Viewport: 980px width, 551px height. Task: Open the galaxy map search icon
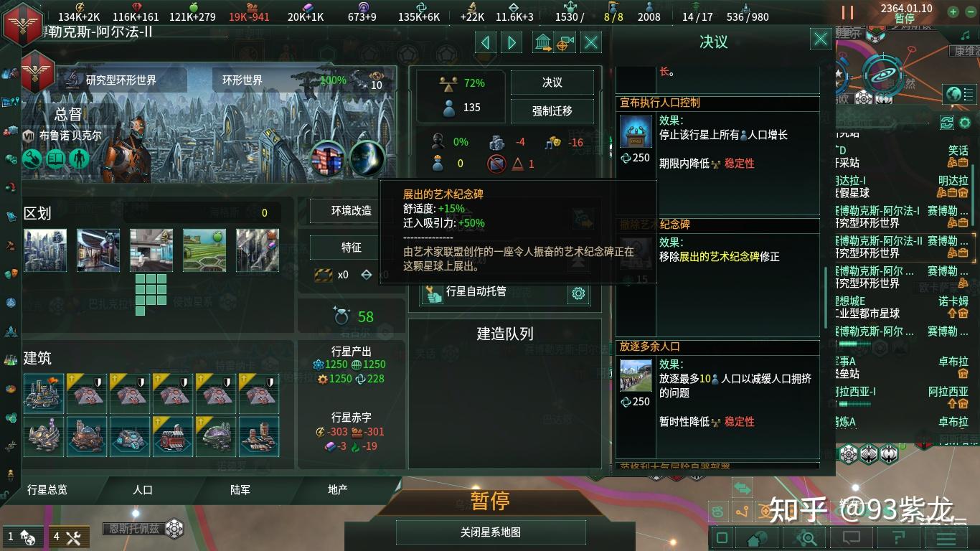coord(808,537)
